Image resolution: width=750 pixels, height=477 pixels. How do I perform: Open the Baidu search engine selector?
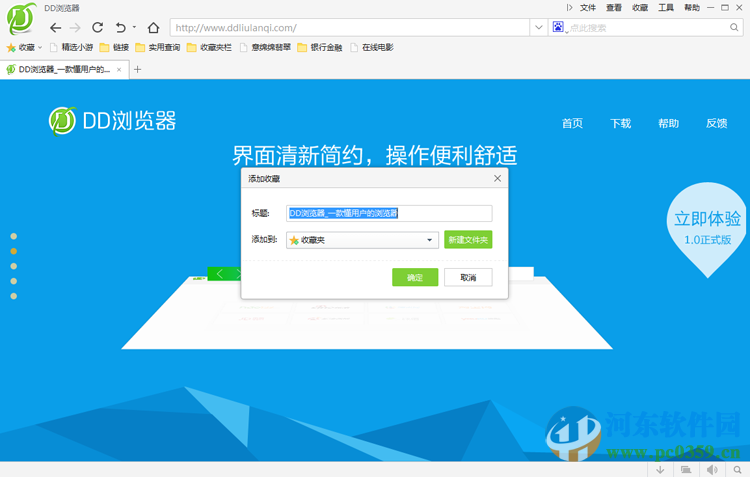(x=559, y=27)
